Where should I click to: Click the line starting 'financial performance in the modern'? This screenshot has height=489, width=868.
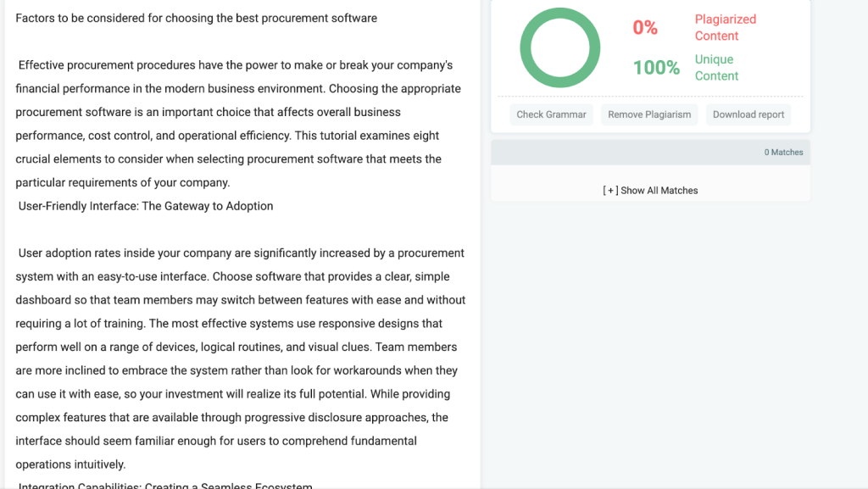(238, 89)
